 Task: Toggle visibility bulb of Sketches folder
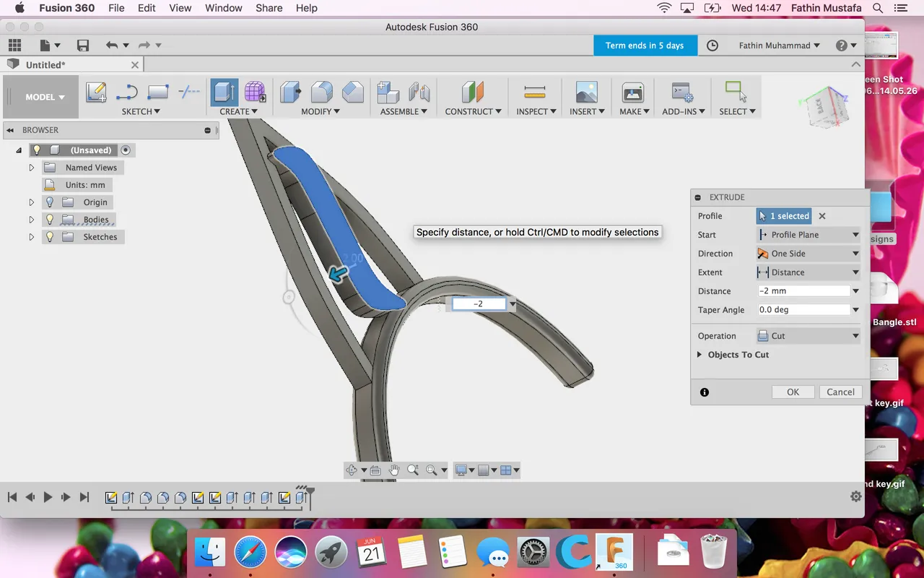pyautogui.click(x=50, y=237)
